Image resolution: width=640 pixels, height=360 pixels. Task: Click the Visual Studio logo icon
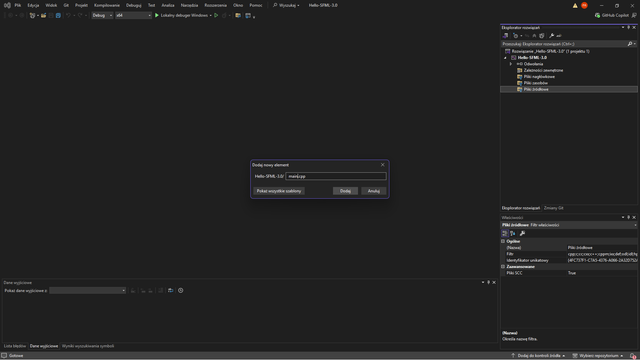pos(7,5)
